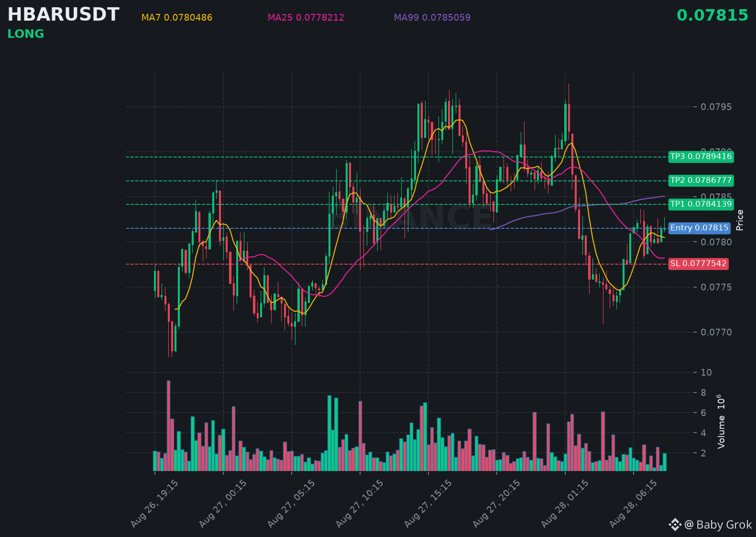This screenshot has width=756, height=537.
Task: Click the Aug 27, 05:15 time label
Action: click(x=291, y=503)
